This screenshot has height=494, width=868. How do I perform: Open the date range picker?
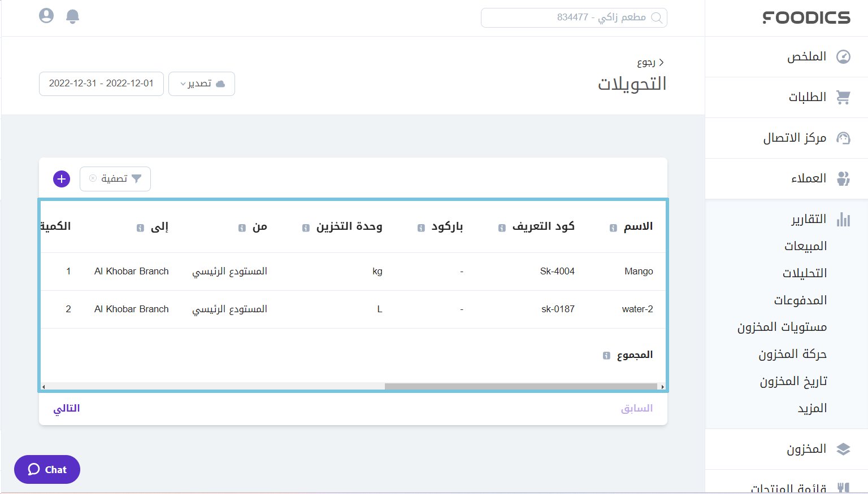click(101, 84)
